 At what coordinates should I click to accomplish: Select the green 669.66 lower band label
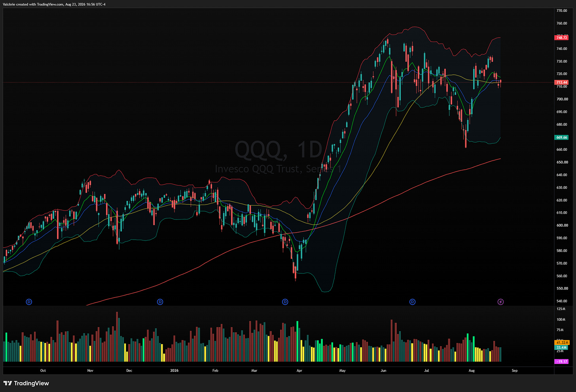pyautogui.click(x=562, y=137)
